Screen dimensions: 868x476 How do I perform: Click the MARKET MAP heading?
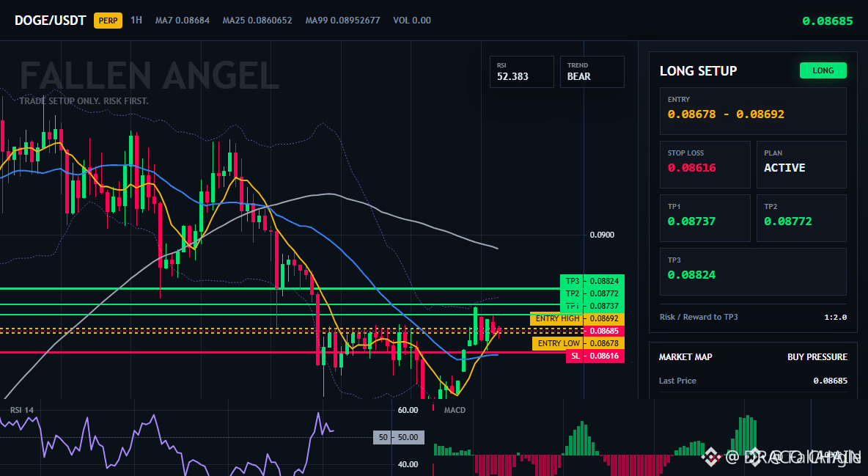click(685, 357)
